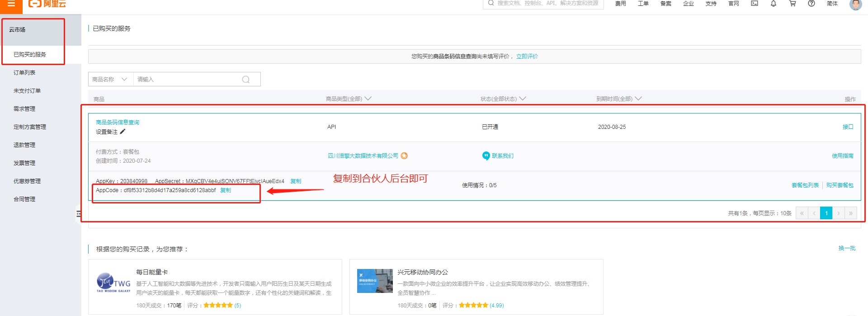Open the shopping cart icon
This screenshot has width=868, height=316.
click(x=793, y=3)
